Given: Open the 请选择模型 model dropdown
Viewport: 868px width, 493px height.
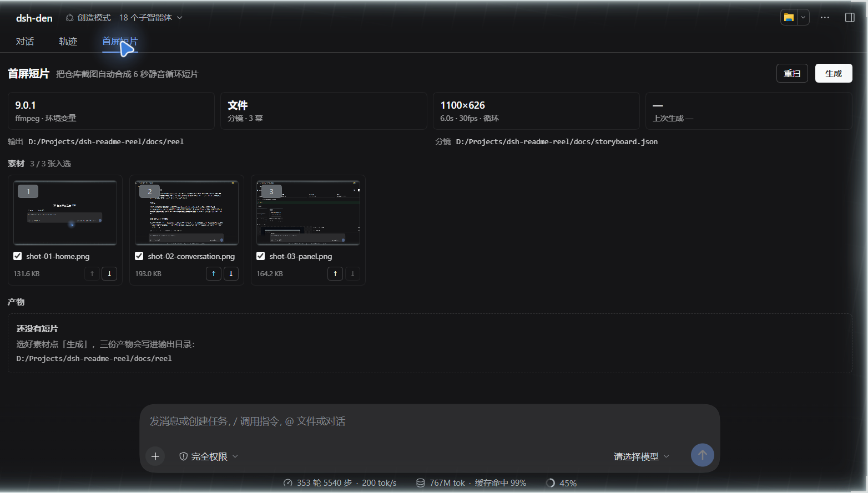Looking at the screenshot, I should click(642, 456).
